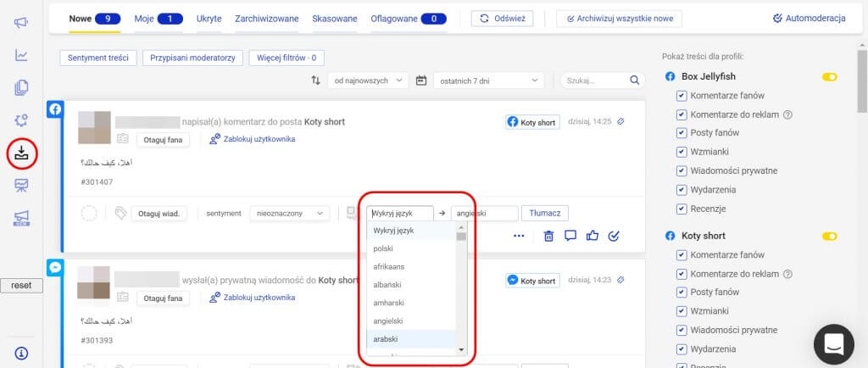The width and height of the screenshot is (868, 368).
Task: Open the angielski target language dropdown
Action: [484, 213]
